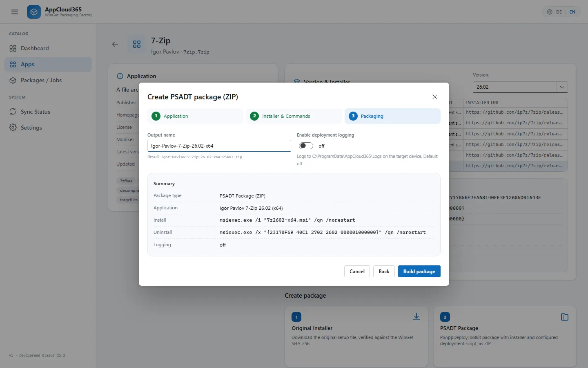Select step 3 Packaging
This screenshot has width=588, height=368.
click(x=392, y=116)
